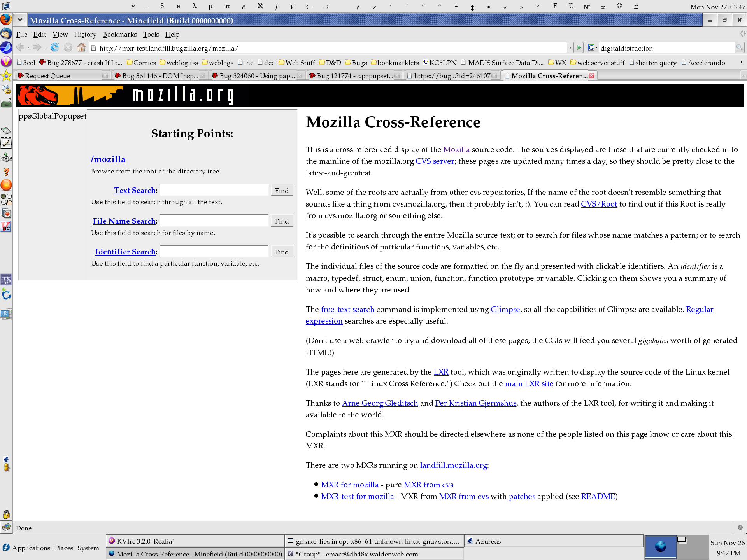This screenshot has height=560, width=747.
Task: Open the History menu
Action: click(85, 34)
